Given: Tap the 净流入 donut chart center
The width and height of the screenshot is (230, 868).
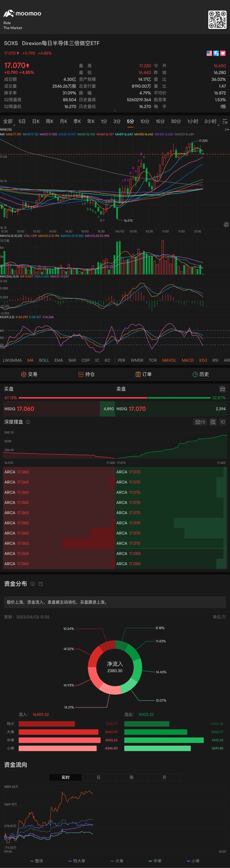Looking at the screenshot, I should (x=115, y=667).
